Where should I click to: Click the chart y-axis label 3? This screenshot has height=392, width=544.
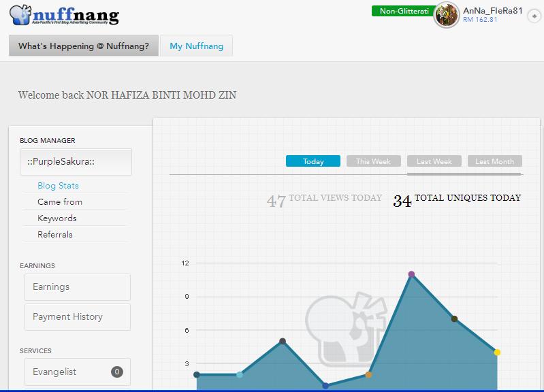point(187,363)
